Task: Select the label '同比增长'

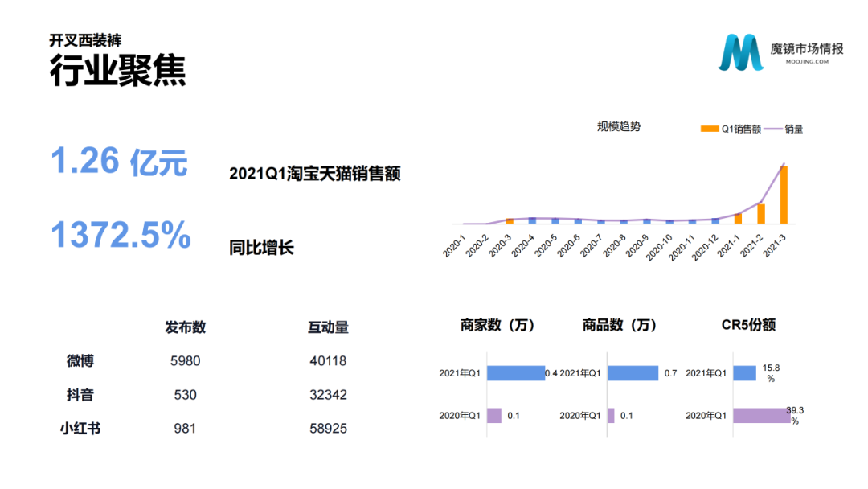Action: [x=261, y=247]
